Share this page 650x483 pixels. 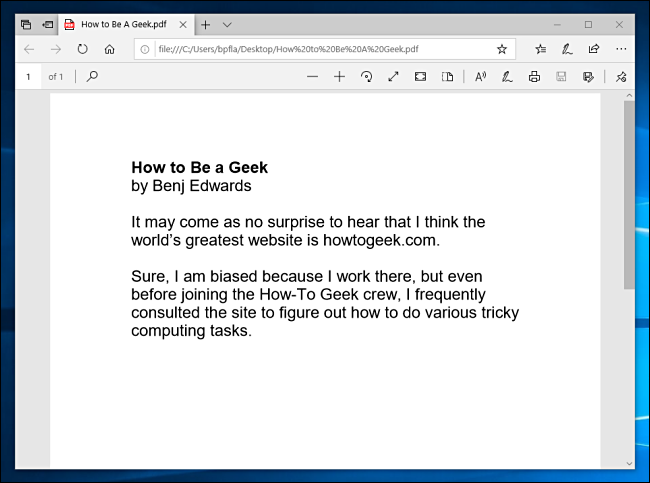point(594,49)
